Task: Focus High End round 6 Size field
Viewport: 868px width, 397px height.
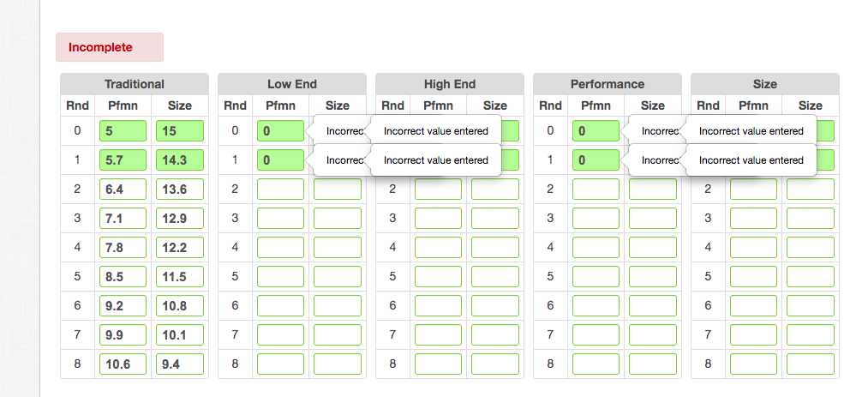Action: point(495,305)
